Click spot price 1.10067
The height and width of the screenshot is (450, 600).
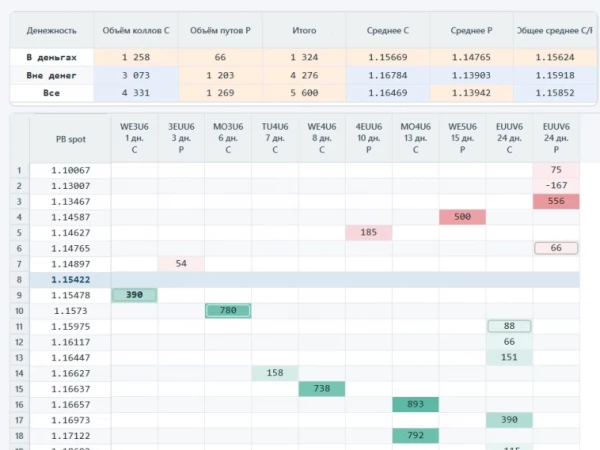click(x=71, y=170)
